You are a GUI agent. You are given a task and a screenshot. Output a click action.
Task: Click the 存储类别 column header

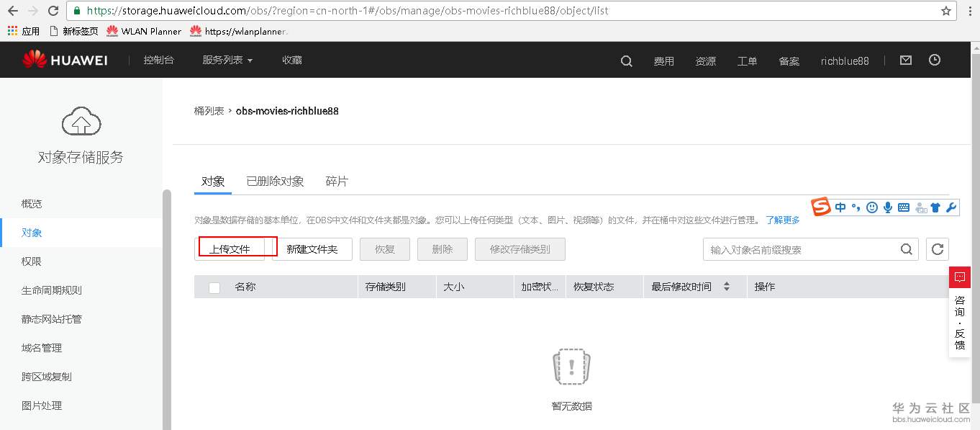tap(385, 287)
